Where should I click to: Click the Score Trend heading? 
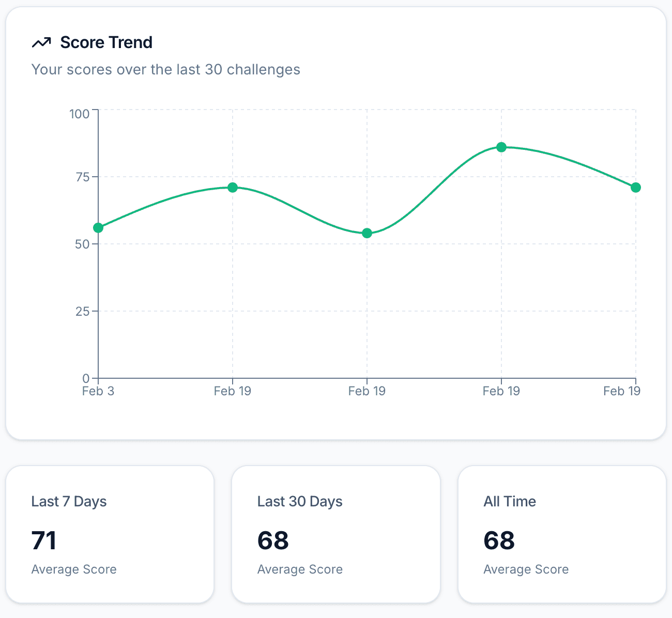pos(106,42)
